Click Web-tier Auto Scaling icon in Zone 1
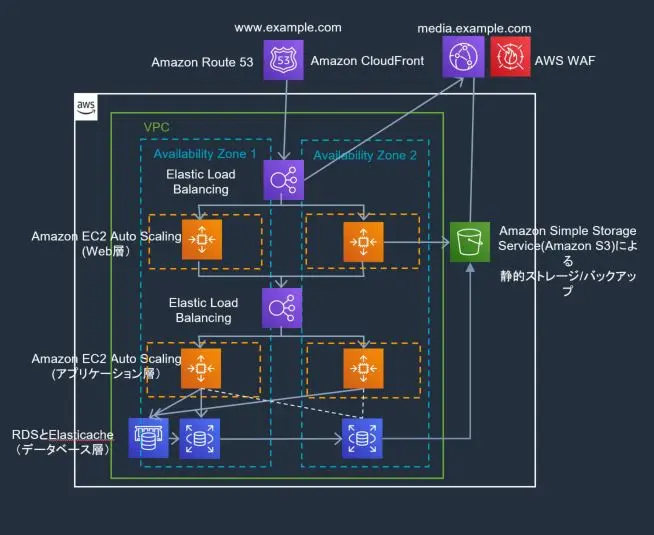Image resolution: width=654 pixels, height=535 pixels. pyautogui.click(x=202, y=240)
